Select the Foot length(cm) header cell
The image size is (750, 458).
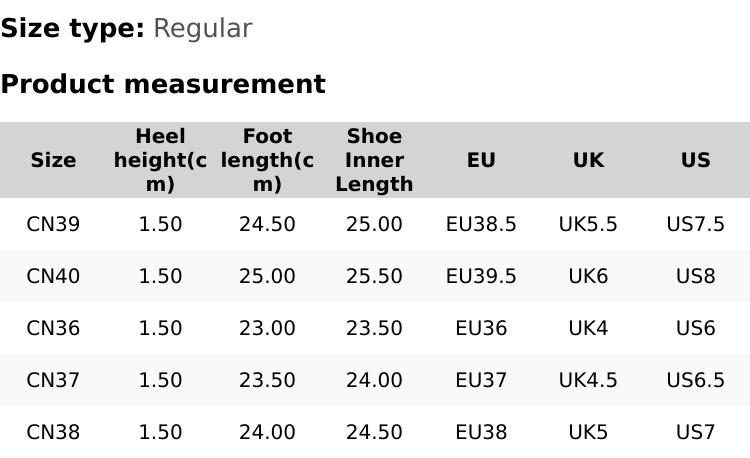[x=267, y=160]
